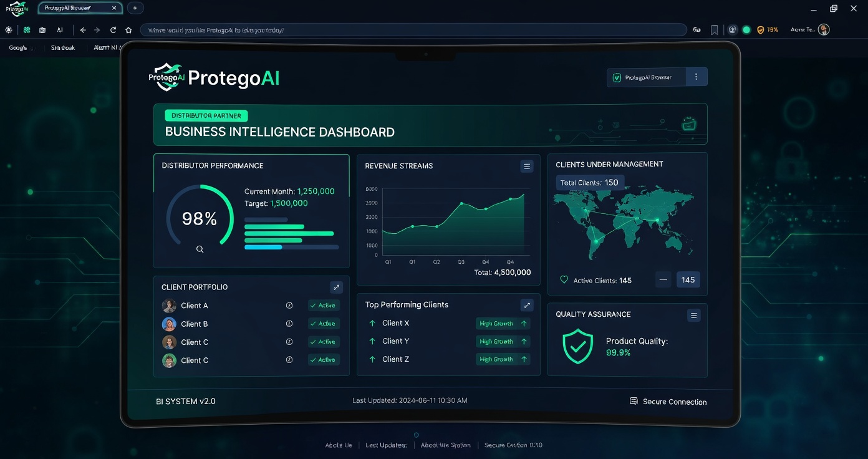Click the magnifier icon under the 98% gauge
This screenshot has width=868, height=459.
200,249
